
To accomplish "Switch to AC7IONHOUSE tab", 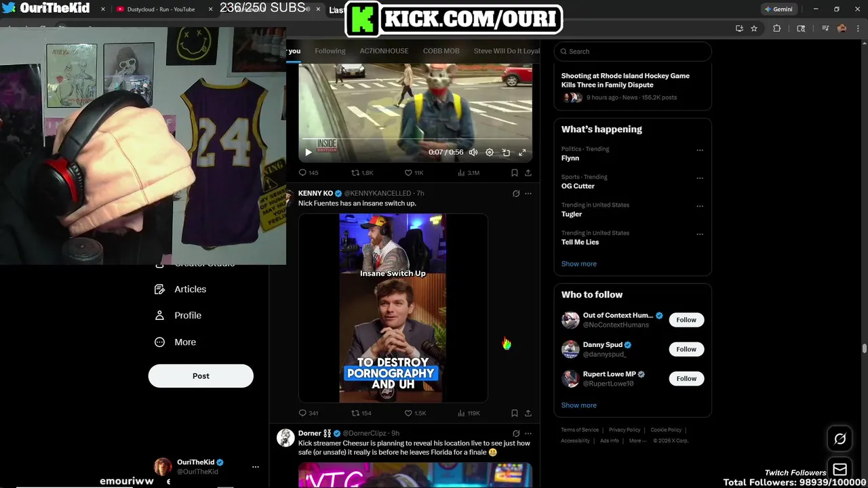I will (x=384, y=51).
